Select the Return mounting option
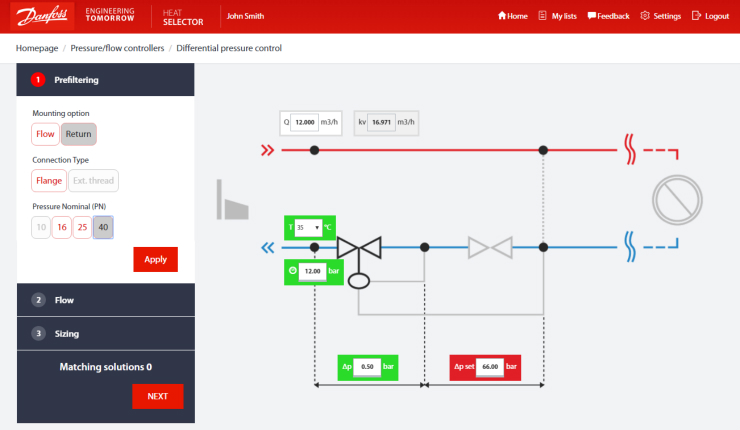The height and width of the screenshot is (430, 740). pos(79,134)
